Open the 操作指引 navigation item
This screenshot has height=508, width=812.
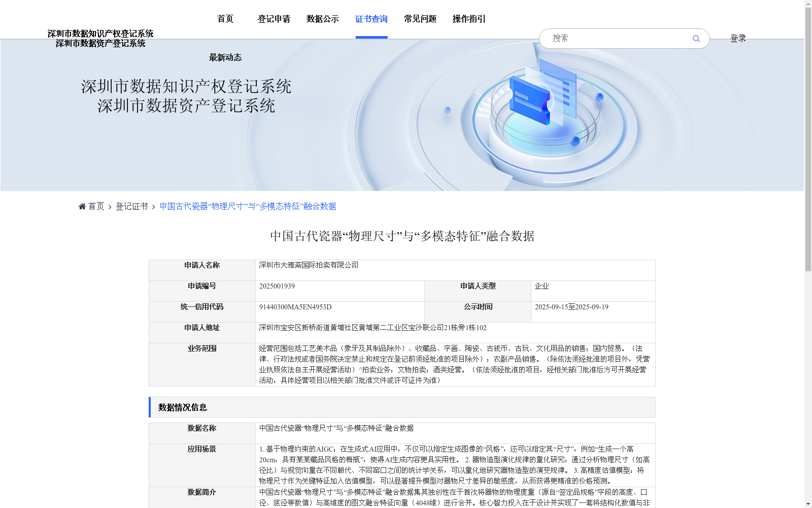(469, 19)
